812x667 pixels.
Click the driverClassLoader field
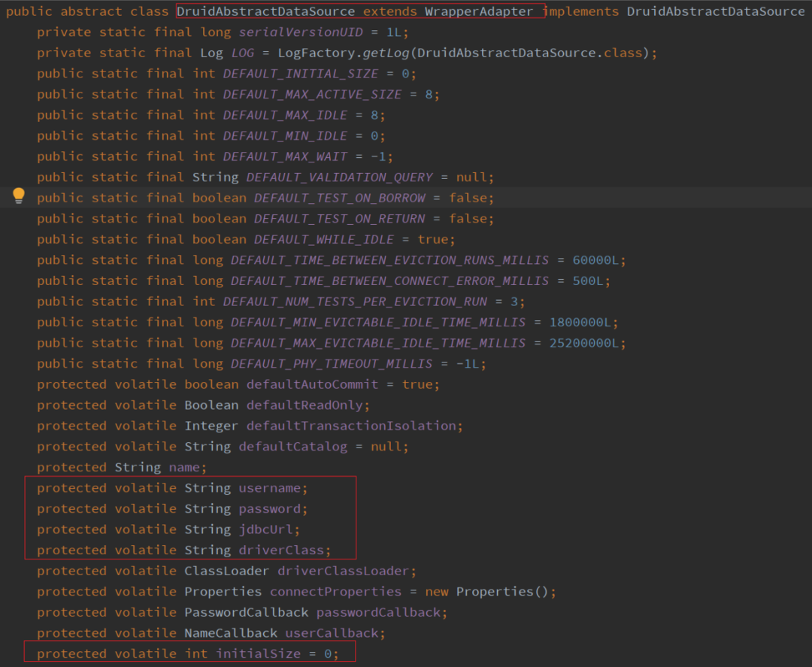click(x=344, y=571)
